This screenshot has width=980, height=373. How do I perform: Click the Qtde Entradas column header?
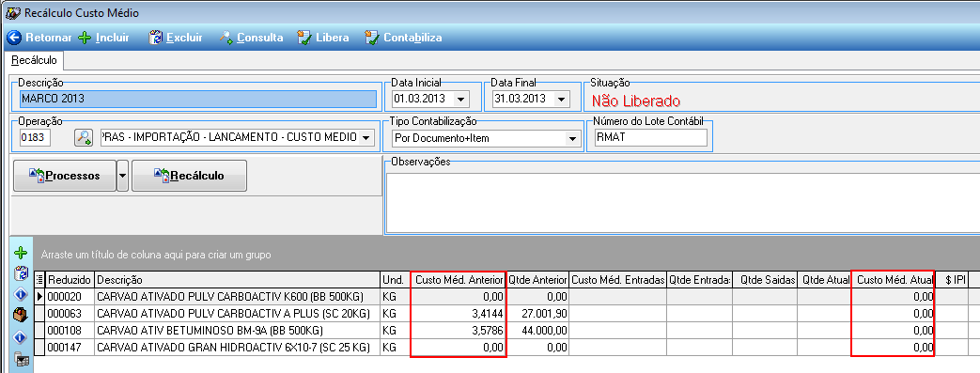point(699,280)
